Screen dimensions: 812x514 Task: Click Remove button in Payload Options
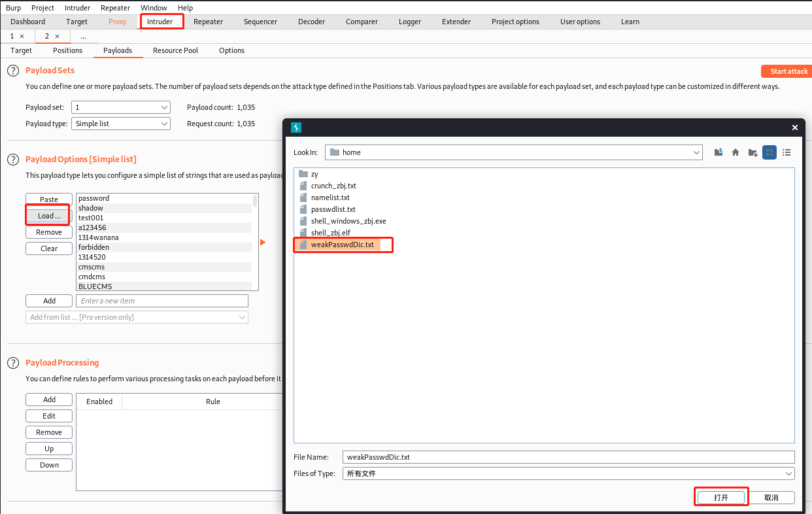49,232
